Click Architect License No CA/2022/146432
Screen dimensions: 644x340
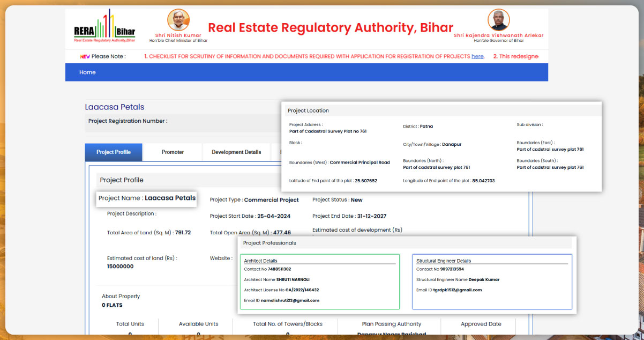point(282,290)
